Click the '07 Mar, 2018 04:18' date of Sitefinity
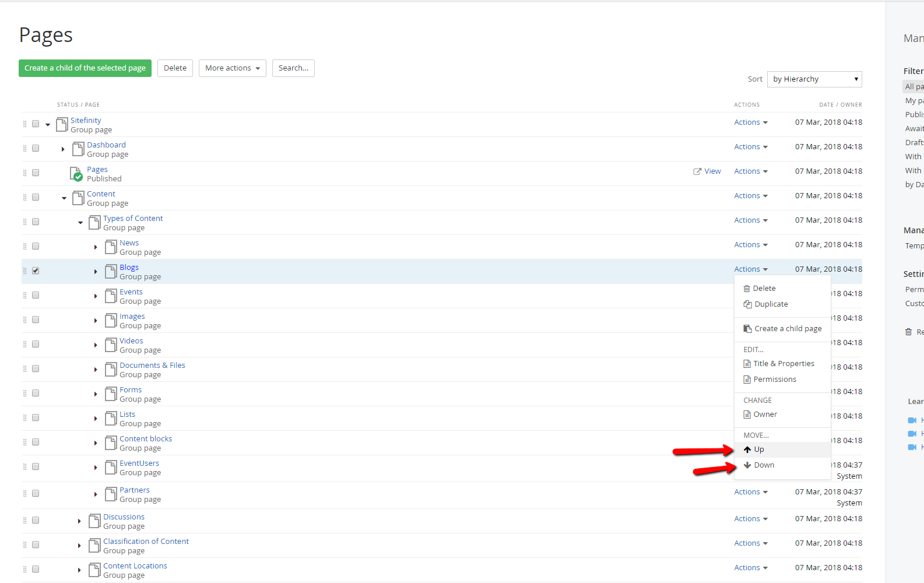Viewport: 924px width, 583px height. pyautogui.click(x=828, y=122)
